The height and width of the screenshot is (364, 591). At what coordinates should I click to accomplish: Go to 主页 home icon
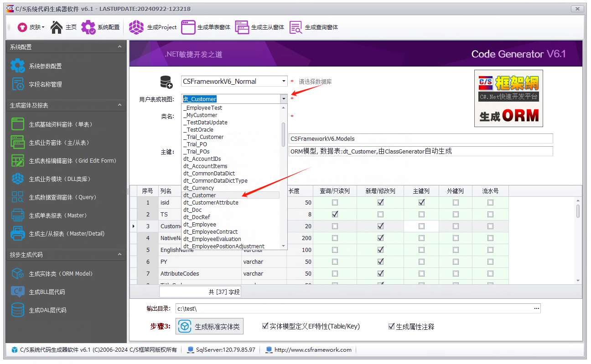tap(57, 27)
